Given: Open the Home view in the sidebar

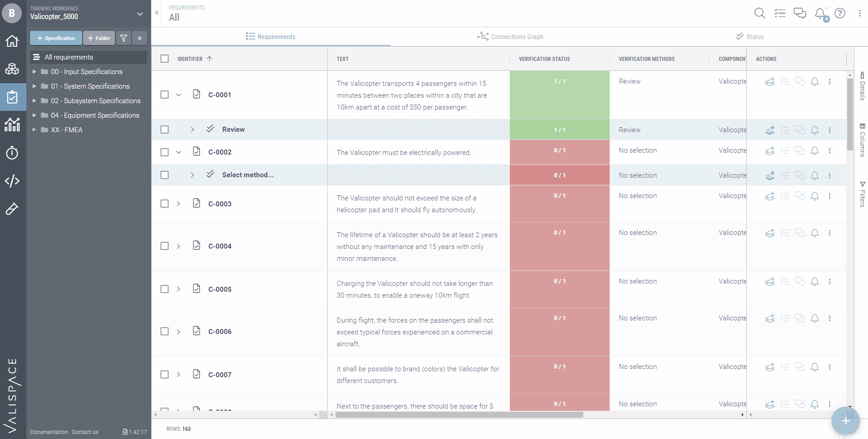Looking at the screenshot, I should (12, 41).
